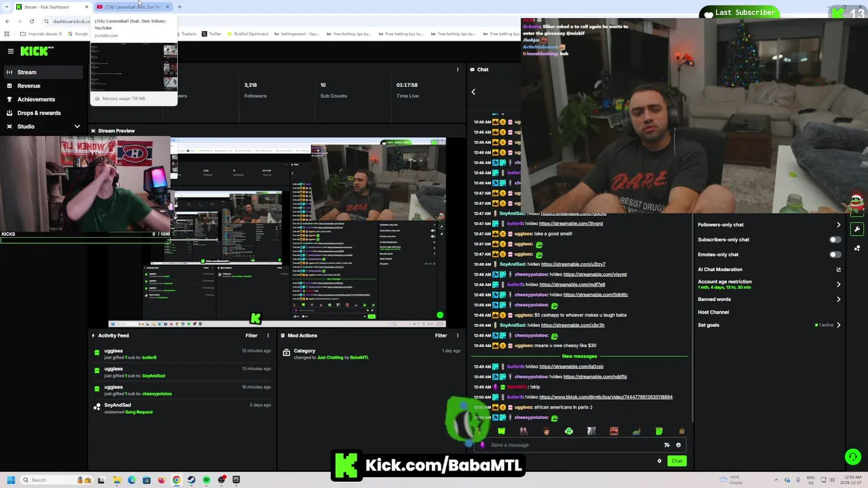
Task: Open the green support headset button
Action: tap(853, 457)
